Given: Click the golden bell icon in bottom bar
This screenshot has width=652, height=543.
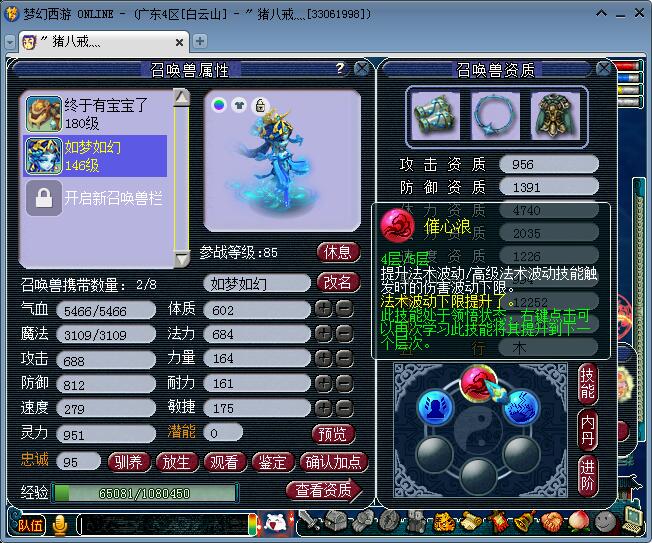Looking at the screenshot, I should [x=525, y=521].
